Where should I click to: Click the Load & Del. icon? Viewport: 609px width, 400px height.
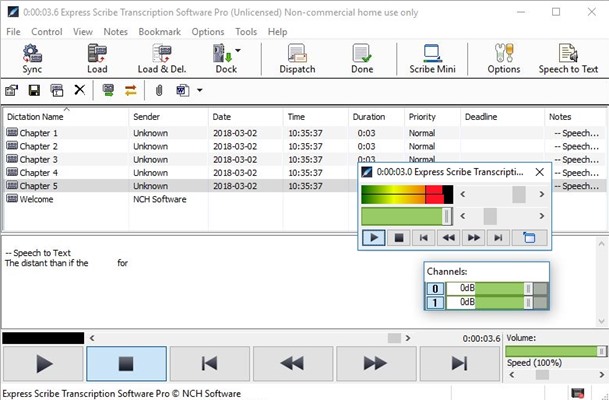tap(161, 59)
